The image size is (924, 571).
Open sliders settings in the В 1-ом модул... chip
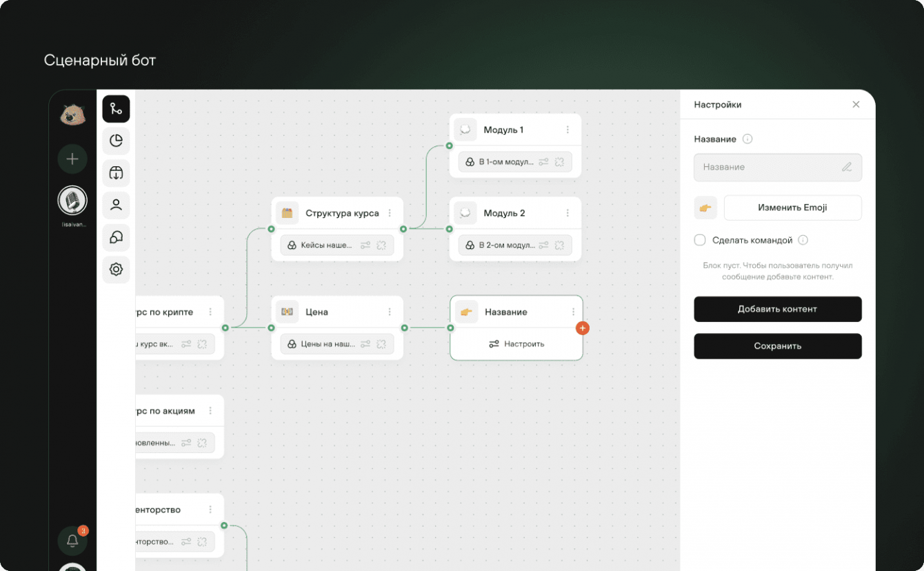(x=544, y=162)
